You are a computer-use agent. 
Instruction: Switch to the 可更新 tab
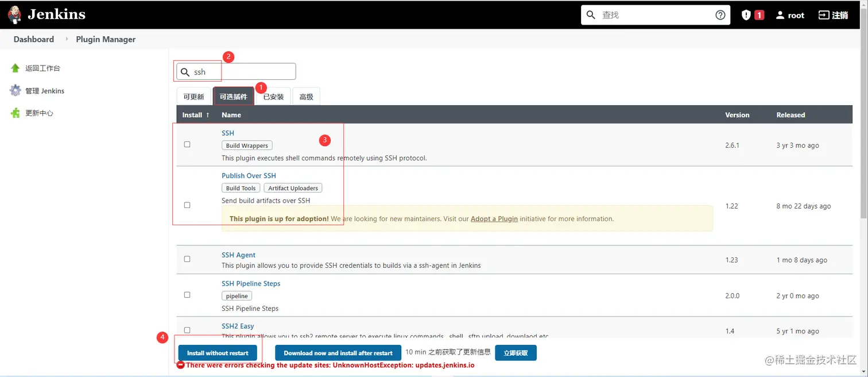(193, 97)
